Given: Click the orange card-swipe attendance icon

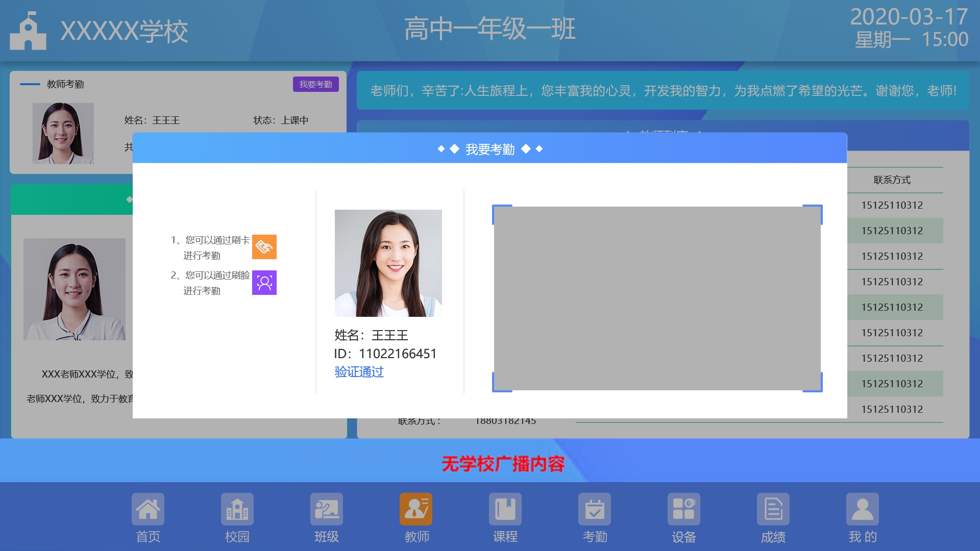Looking at the screenshot, I should click(x=264, y=247).
